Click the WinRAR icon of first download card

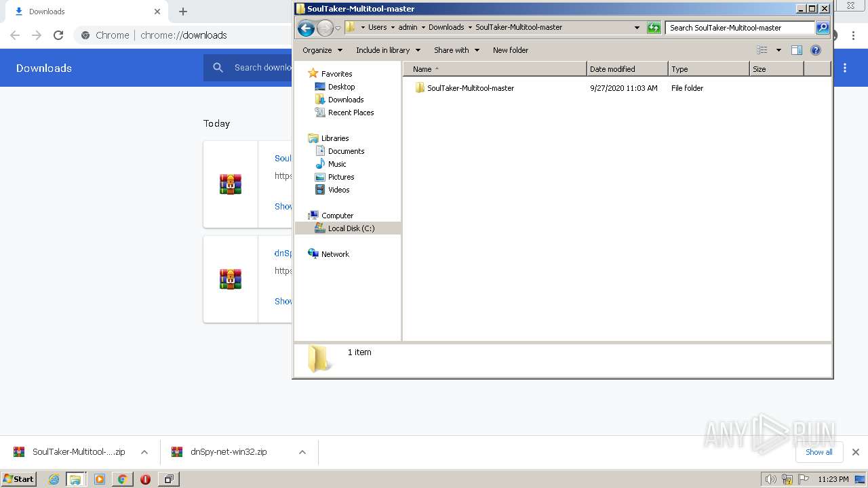pyautogui.click(x=231, y=184)
